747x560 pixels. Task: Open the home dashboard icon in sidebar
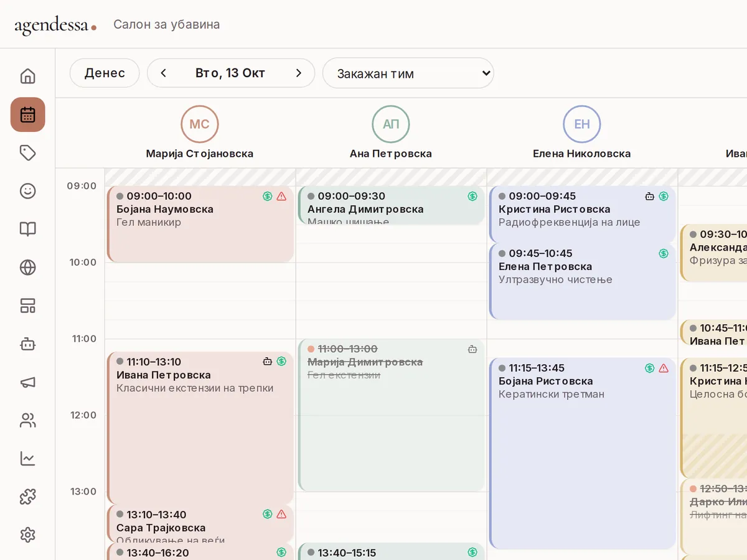pos(27,77)
